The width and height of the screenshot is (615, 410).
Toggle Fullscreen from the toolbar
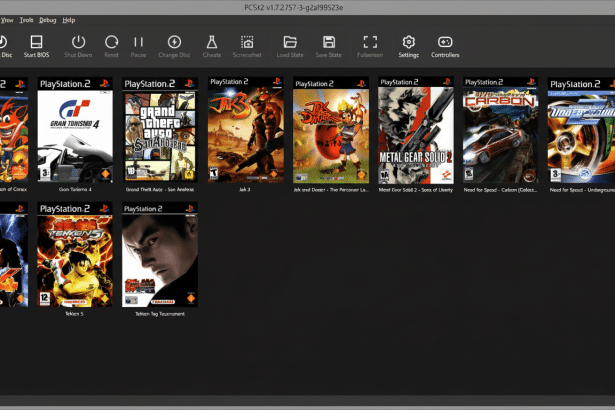coord(370,42)
